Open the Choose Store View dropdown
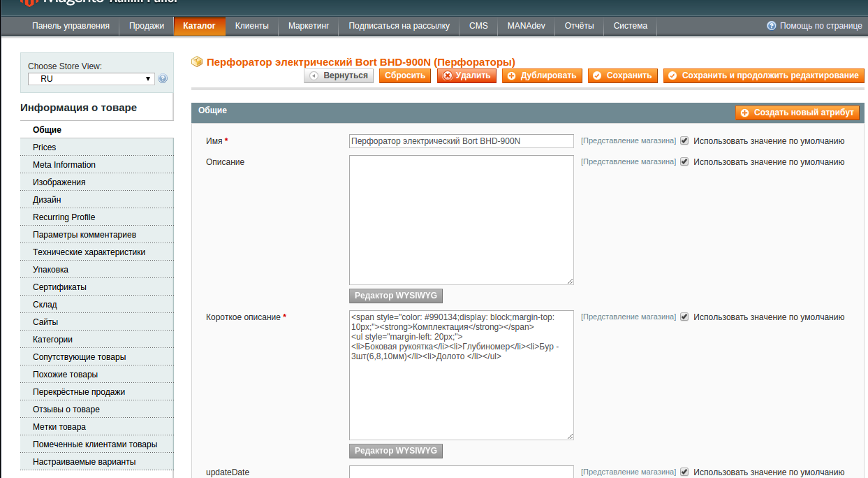 (91, 79)
